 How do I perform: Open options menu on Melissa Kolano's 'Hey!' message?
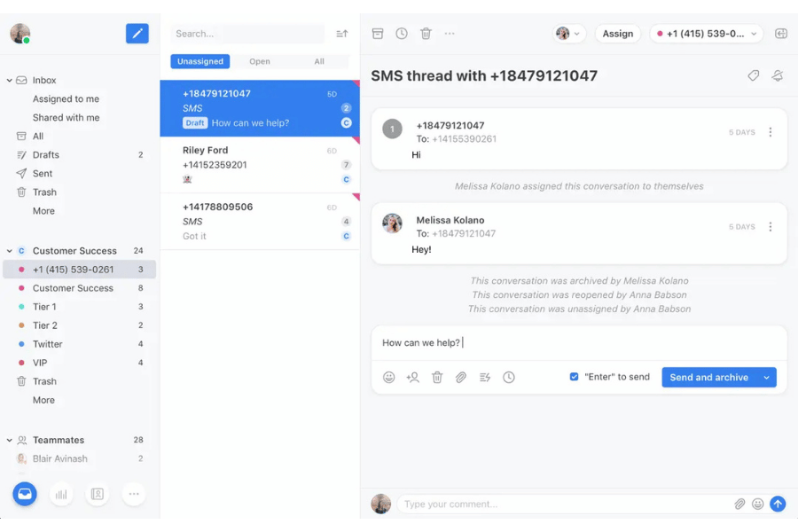click(x=770, y=227)
